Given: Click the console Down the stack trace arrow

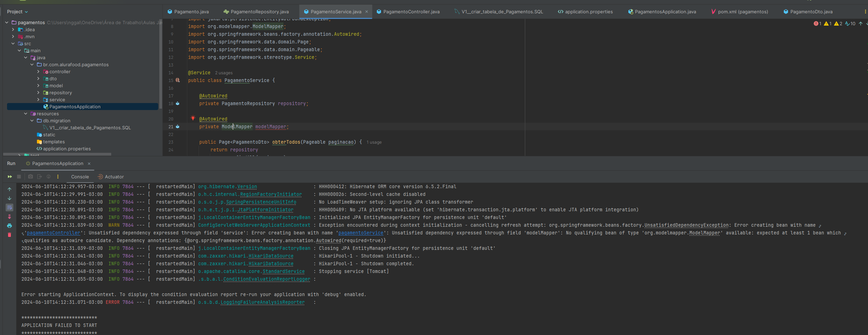Looking at the screenshot, I should pos(9,198).
